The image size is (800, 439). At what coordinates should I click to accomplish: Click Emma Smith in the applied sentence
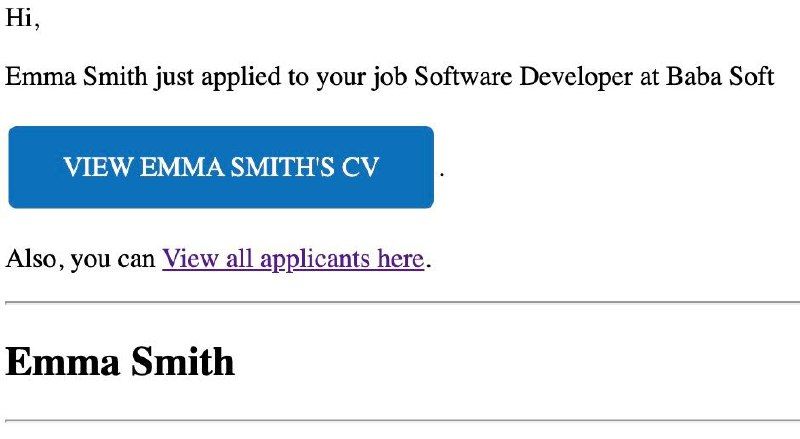coord(77,77)
